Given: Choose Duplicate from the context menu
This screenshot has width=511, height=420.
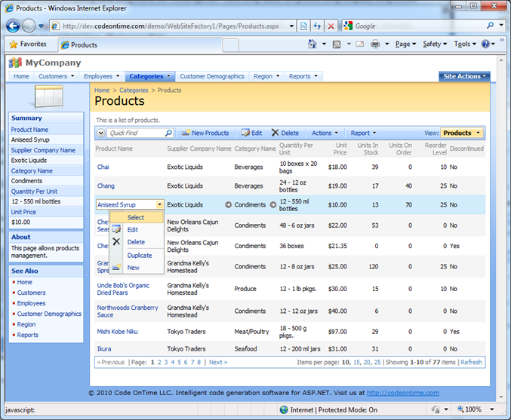Looking at the screenshot, I should tap(140, 256).
